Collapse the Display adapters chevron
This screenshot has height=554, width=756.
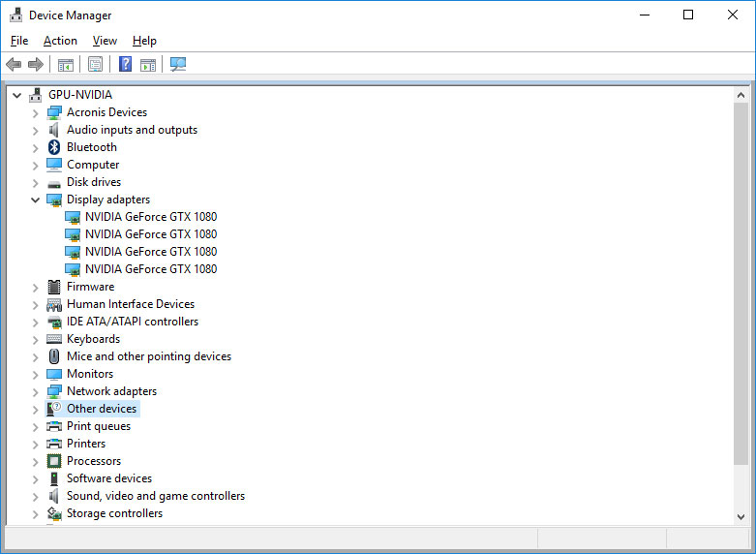click(x=35, y=200)
